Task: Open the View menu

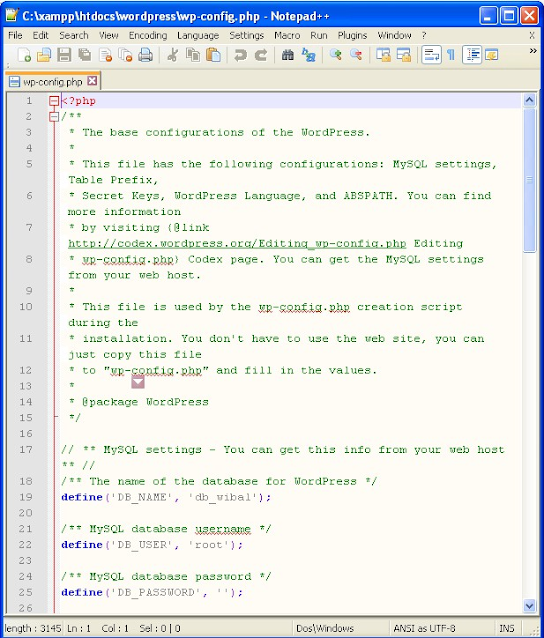Action: 109,35
